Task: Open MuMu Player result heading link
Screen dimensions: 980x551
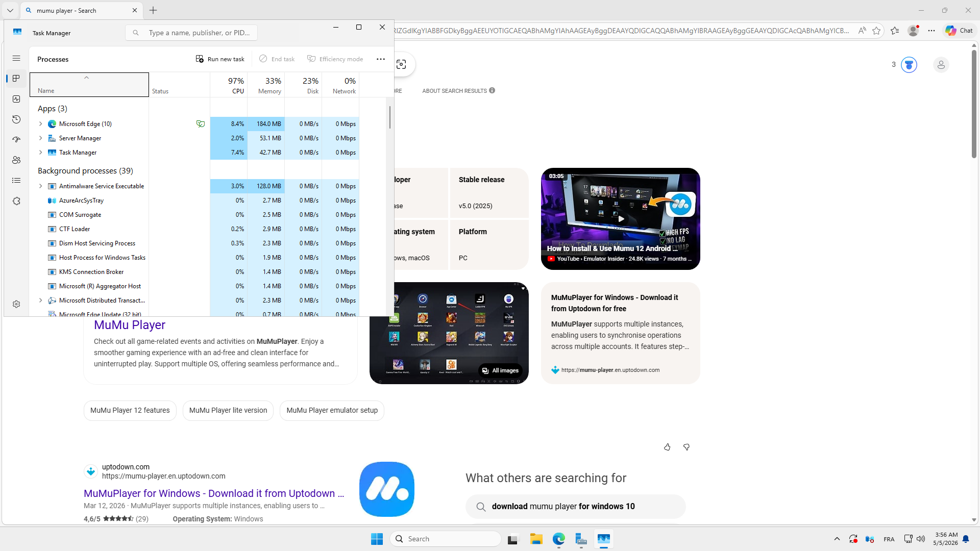Action: 130,325
